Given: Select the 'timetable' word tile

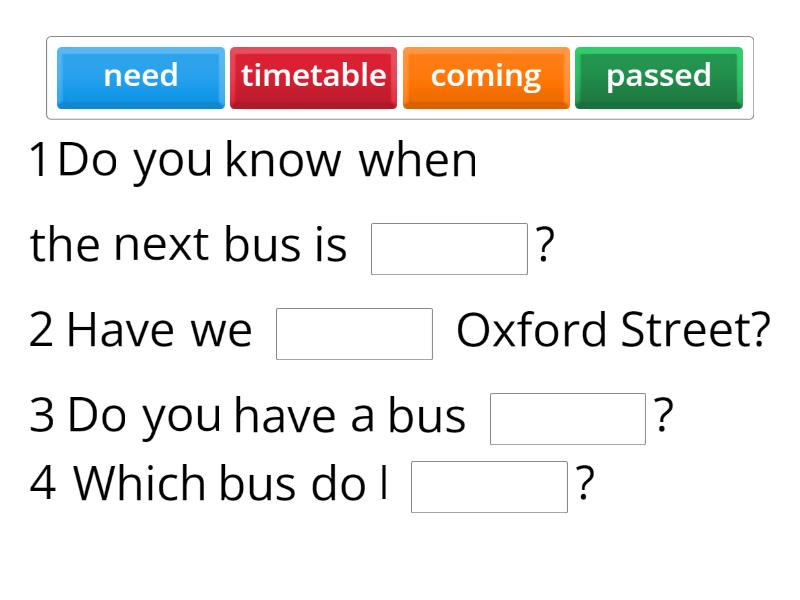Looking at the screenshot, I should tap(314, 75).
